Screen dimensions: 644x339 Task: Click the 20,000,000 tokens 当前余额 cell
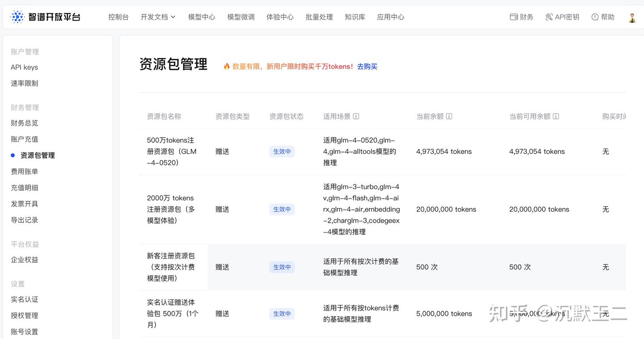[x=446, y=209]
